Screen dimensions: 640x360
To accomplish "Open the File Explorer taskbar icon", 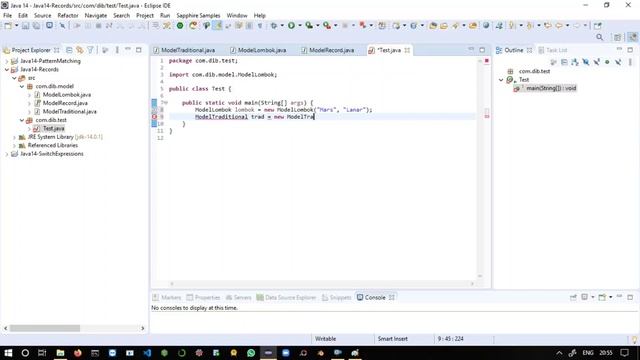I will (x=60, y=353).
